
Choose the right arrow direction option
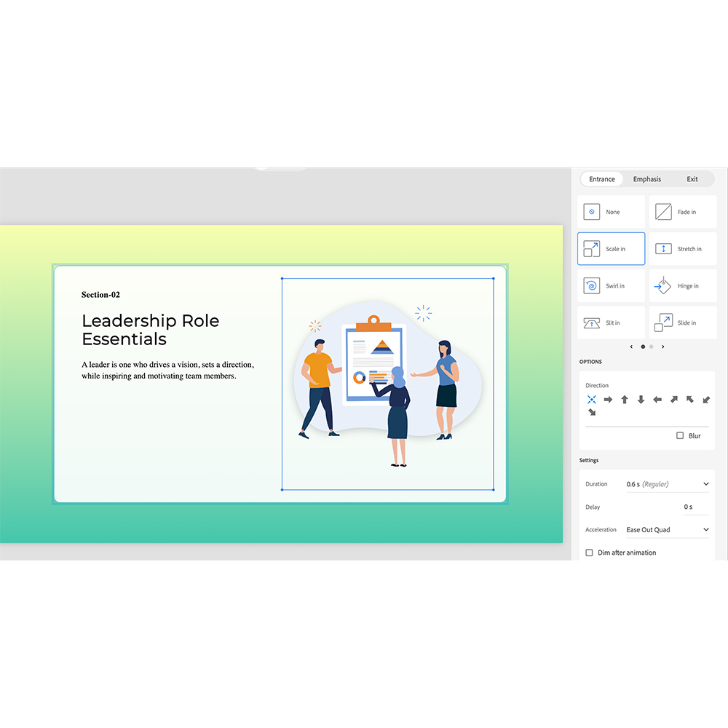(608, 399)
